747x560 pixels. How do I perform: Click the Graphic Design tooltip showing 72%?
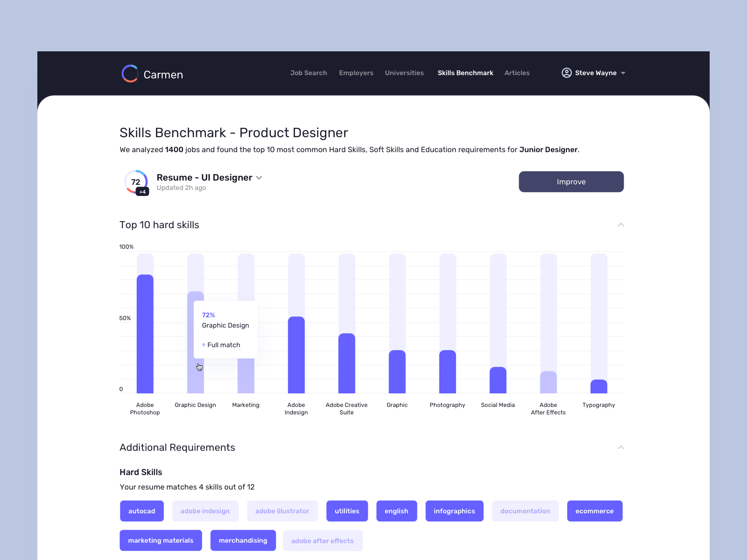226,329
